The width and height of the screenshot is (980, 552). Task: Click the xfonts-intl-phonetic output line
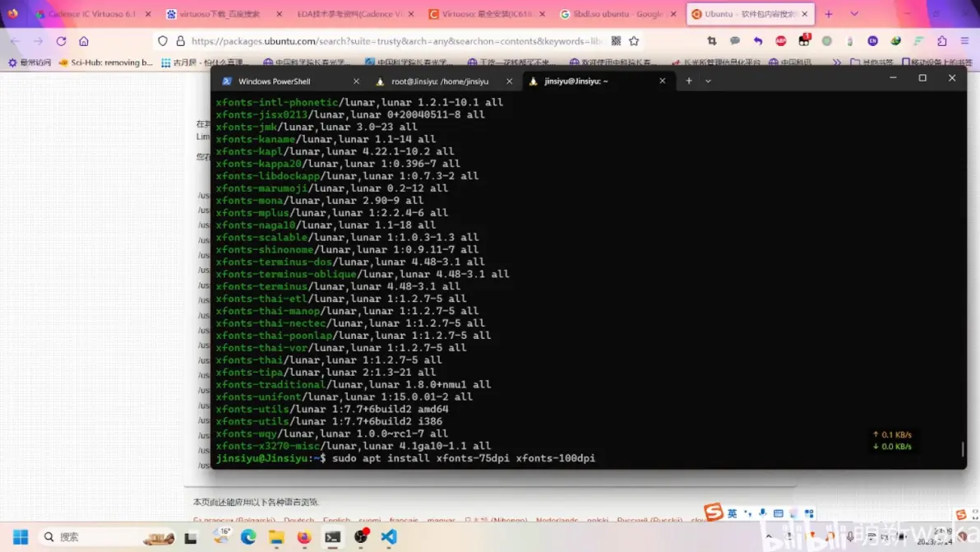359,103
